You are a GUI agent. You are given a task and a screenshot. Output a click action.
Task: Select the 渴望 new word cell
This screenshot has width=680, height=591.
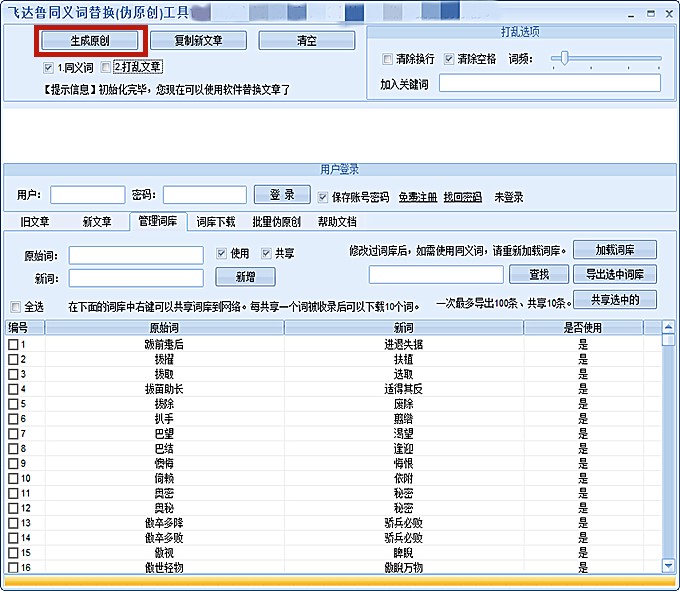tap(404, 434)
